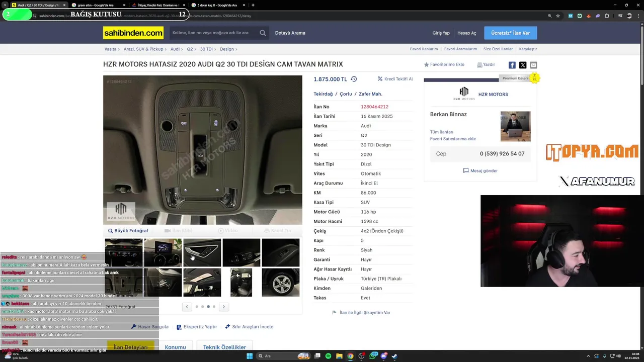644x362 pixels.
Task: Click Sıfır Araçları İncele link
Action: [249, 327]
